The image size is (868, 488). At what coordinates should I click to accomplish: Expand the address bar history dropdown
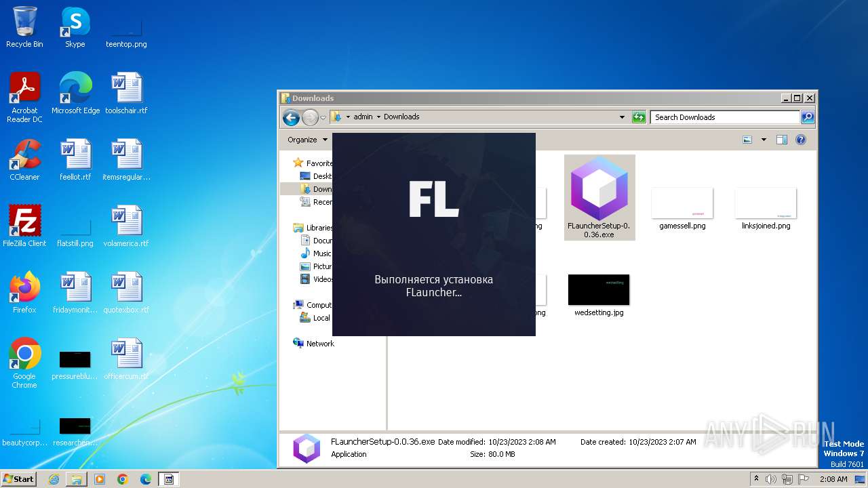pyautogui.click(x=622, y=117)
